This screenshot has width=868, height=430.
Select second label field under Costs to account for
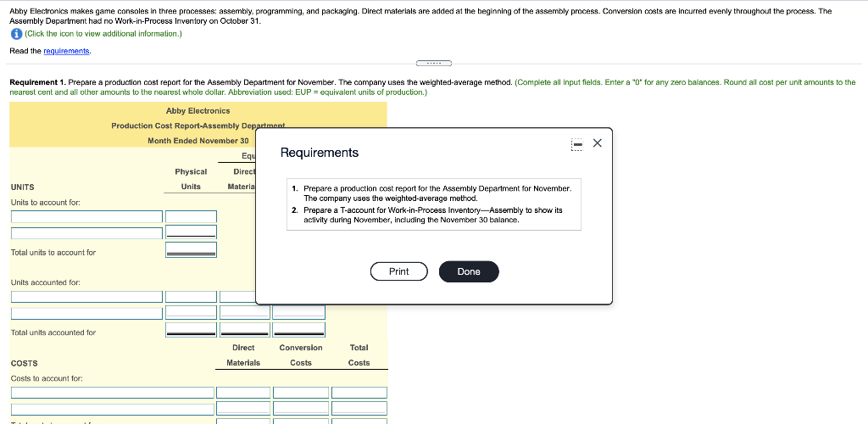coord(113,410)
